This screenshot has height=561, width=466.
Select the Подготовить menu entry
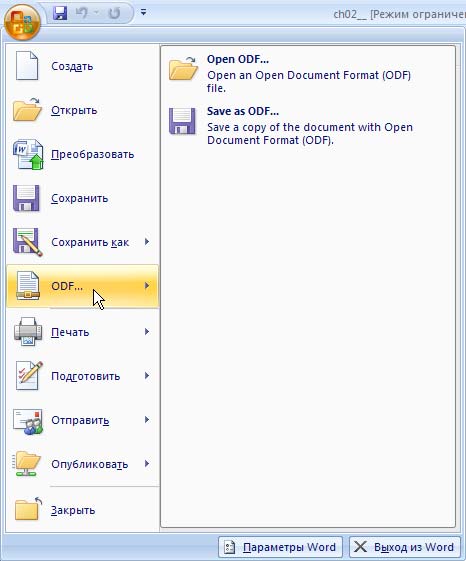(x=83, y=376)
